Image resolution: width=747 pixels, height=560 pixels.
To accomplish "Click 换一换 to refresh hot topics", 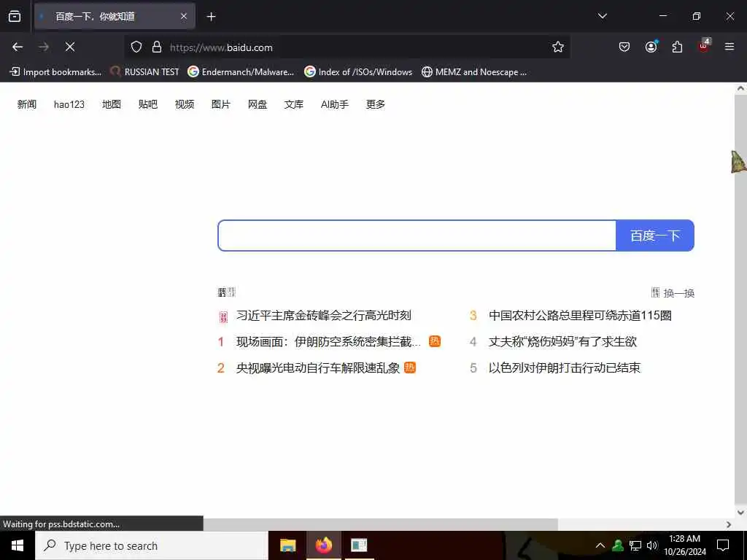I will coord(673,293).
